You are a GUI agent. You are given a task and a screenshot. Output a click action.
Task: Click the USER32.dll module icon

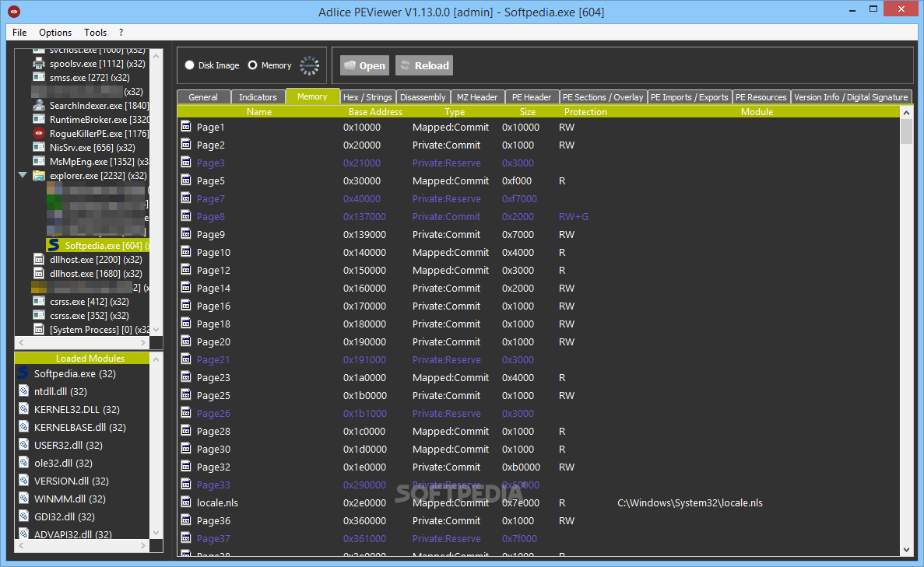click(23, 445)
